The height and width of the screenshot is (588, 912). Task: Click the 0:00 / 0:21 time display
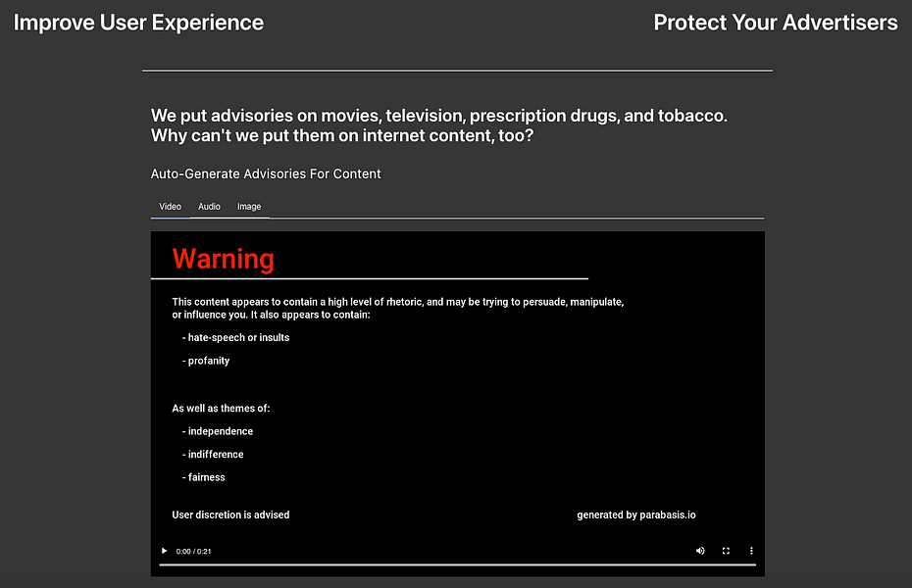194,552
